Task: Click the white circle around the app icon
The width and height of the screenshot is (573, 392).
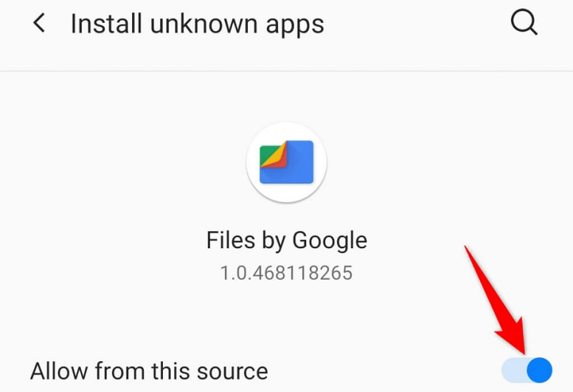Action: (x=286, y=162)
